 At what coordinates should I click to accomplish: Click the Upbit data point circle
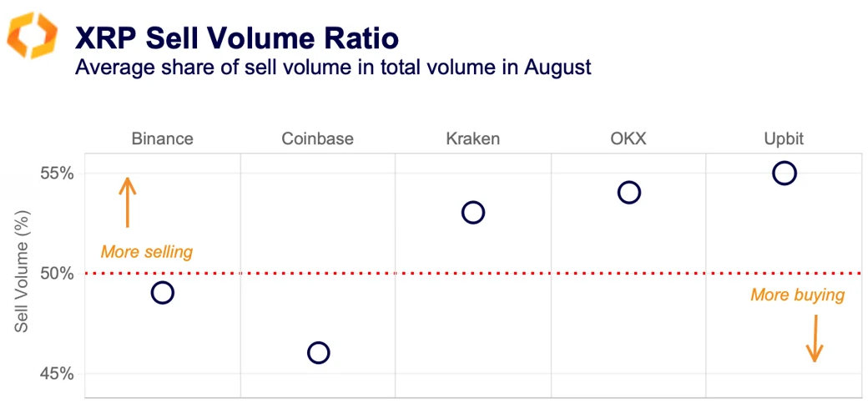(x=784, y=174)
